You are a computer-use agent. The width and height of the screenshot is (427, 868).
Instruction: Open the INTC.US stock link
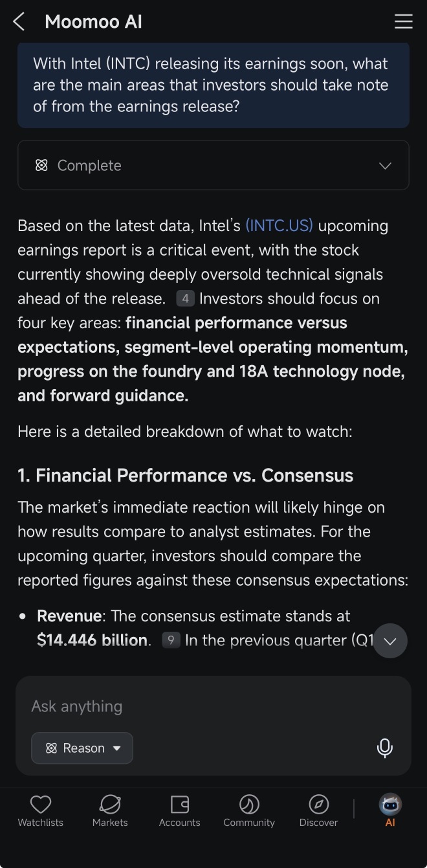point(279,225)
